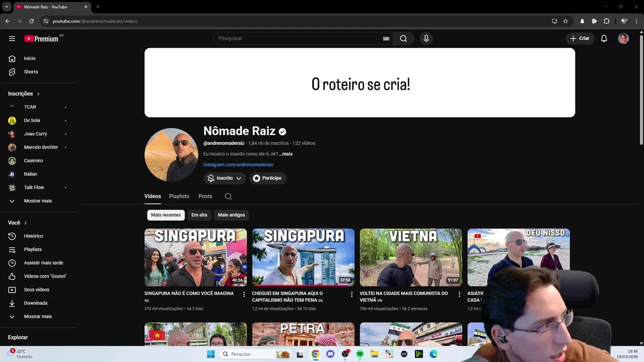Click the Chrome profile avatar
Image resolution: width=644 pixels, height=362 pixels.
tap(624, 21)
